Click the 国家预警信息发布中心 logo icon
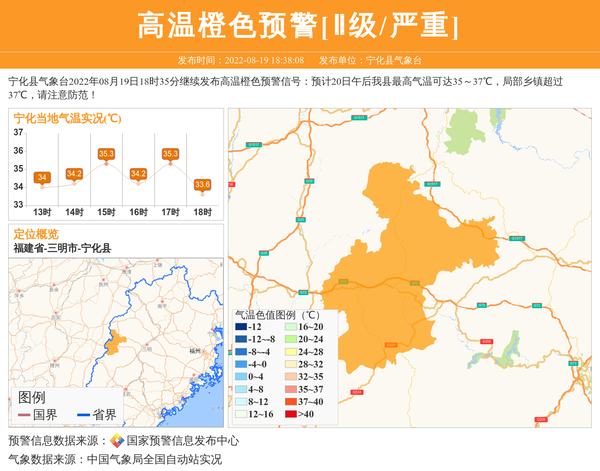This screenshot has height=471, width=600. pos(117,441)
